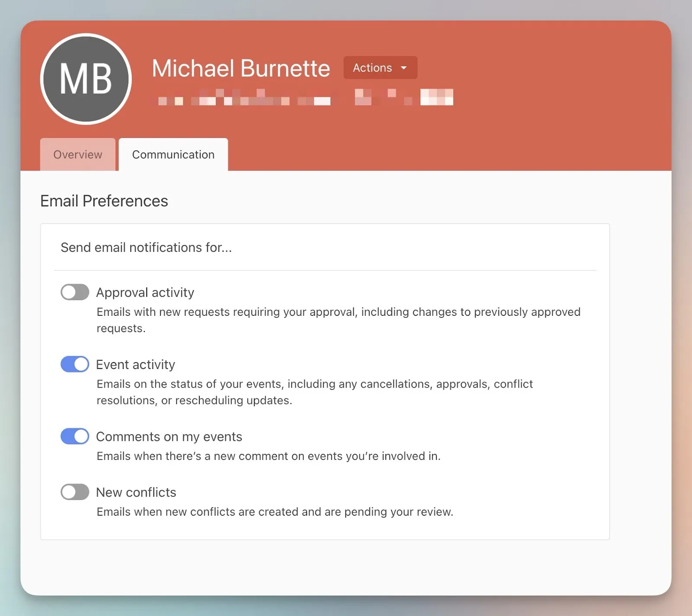Screen dimensions: 692x616
Task: Click the Email Preferences heading
Action: (104, 201)
